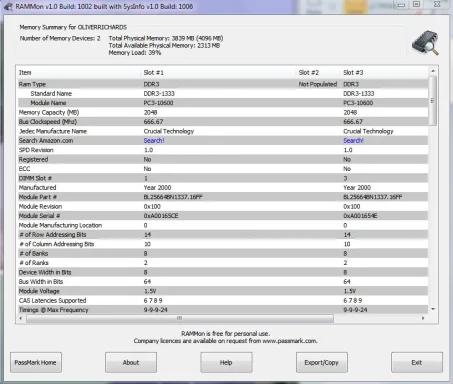Screen dimensions: 453x384
Task: Select the Standard Name row label
Action: (51, 94)
